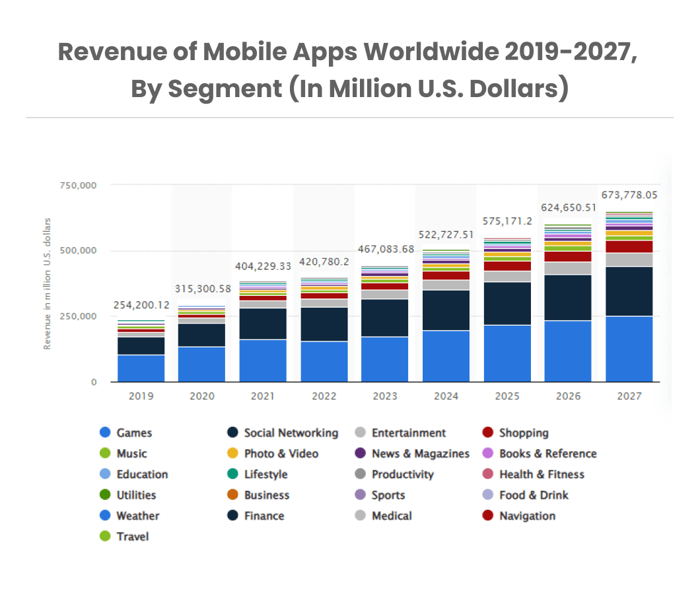The width and height of the screenshot is (700, 605).
Task: Click the Games segment of the 2023 bar
Action: tap(385, 359)
